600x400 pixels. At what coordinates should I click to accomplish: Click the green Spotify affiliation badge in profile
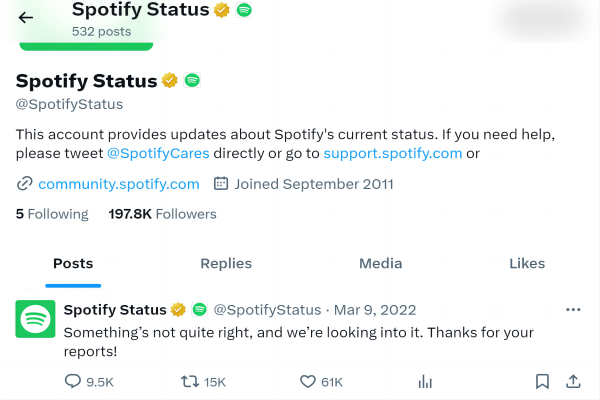[193, 81]
